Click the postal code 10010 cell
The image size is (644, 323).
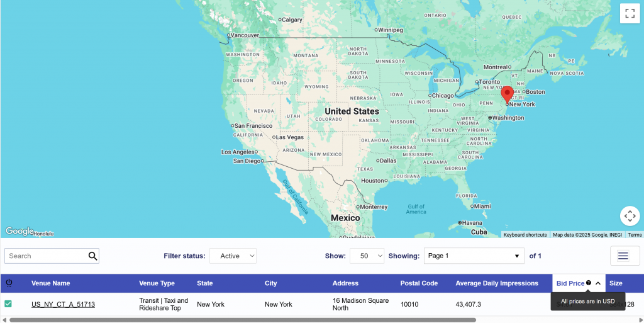coord(409,305)
